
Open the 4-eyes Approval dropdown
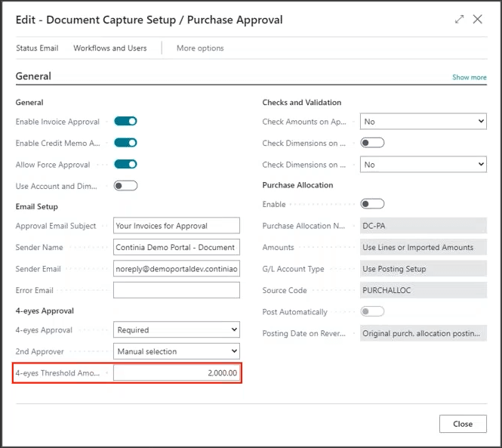[177, 330]
